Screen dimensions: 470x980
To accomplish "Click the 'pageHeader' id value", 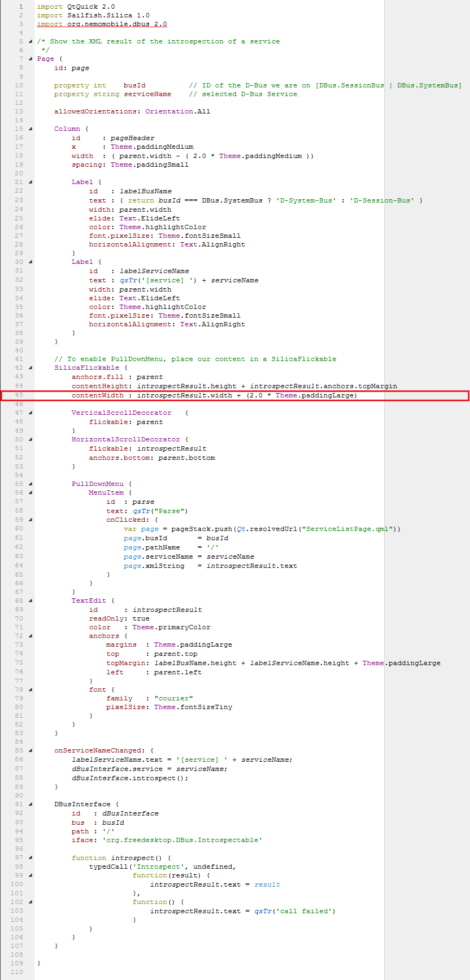I will click(132, 138).
